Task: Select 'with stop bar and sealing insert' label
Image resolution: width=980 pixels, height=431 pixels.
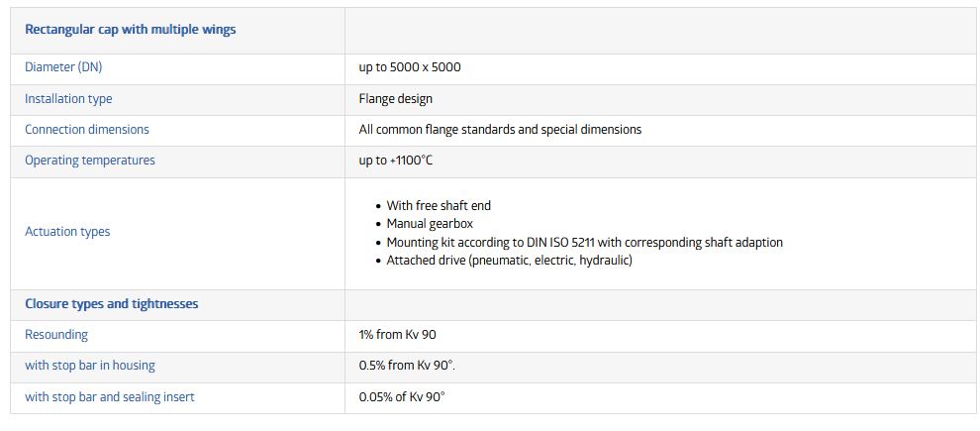Action: pyautogui.click(x=110, y=397)
